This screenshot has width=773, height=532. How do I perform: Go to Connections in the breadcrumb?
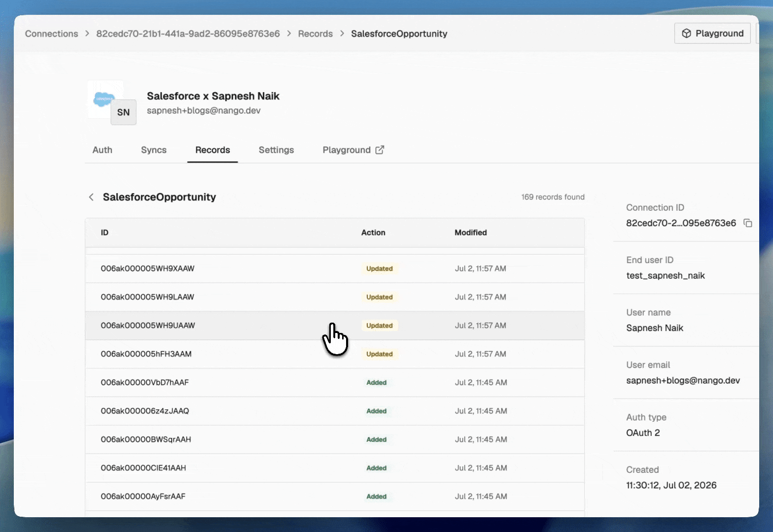tap(52, 33)
